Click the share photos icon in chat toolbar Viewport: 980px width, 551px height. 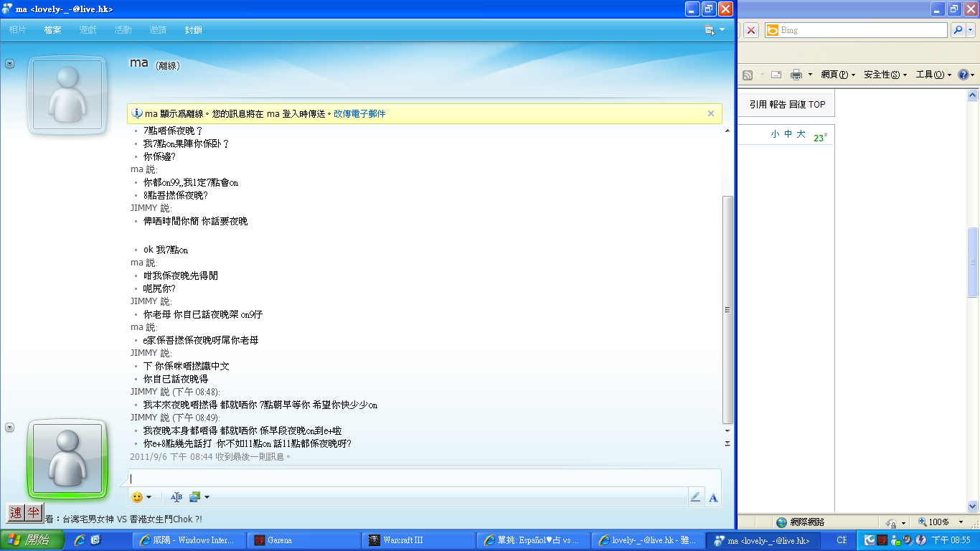[x=194, y=496]
